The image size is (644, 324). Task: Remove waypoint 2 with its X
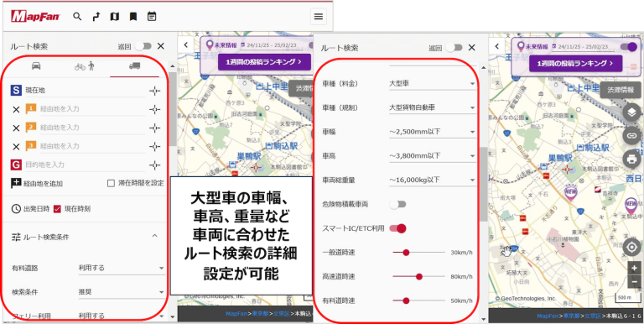pyautogui.click(x=16, y=128)
